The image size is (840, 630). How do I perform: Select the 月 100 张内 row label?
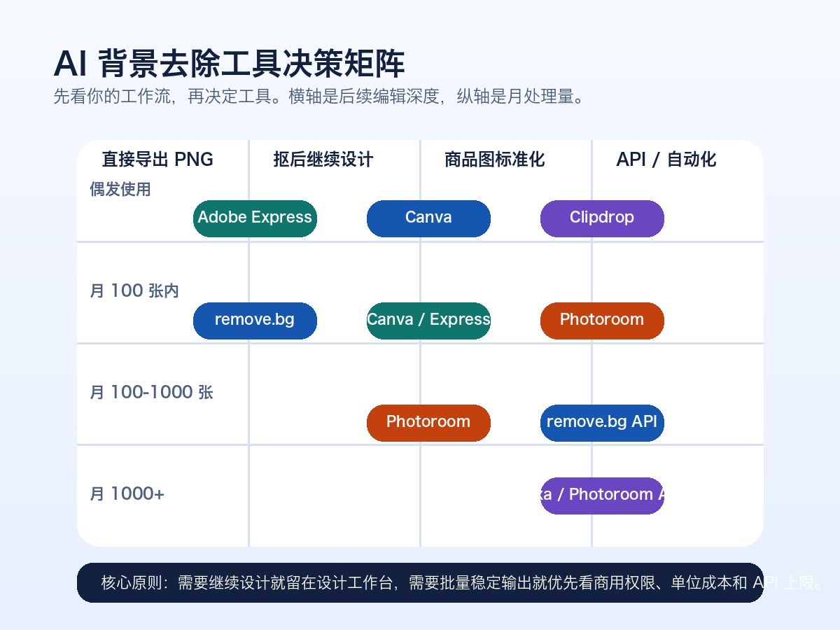coord(134,290)
